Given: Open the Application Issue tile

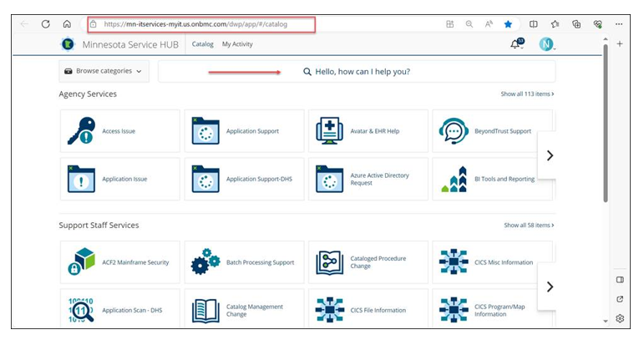Looking at the screenshot, I should 120,179.
